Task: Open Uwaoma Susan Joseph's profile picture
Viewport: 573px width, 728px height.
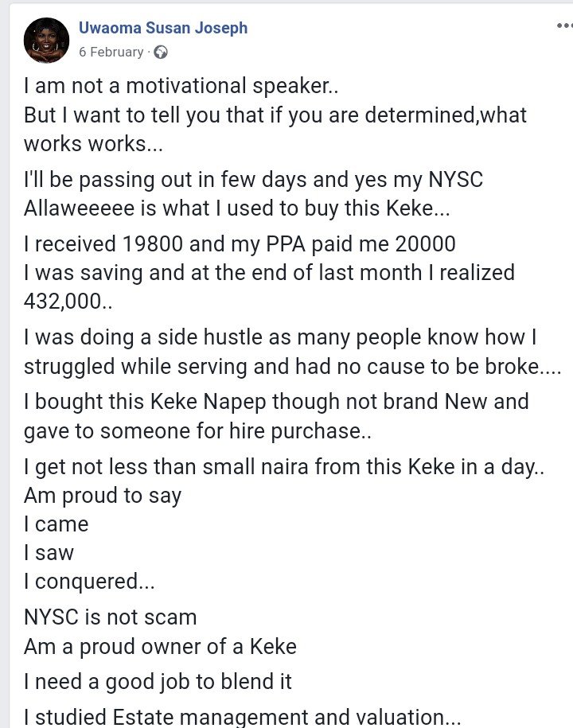Action: point(46,41)
